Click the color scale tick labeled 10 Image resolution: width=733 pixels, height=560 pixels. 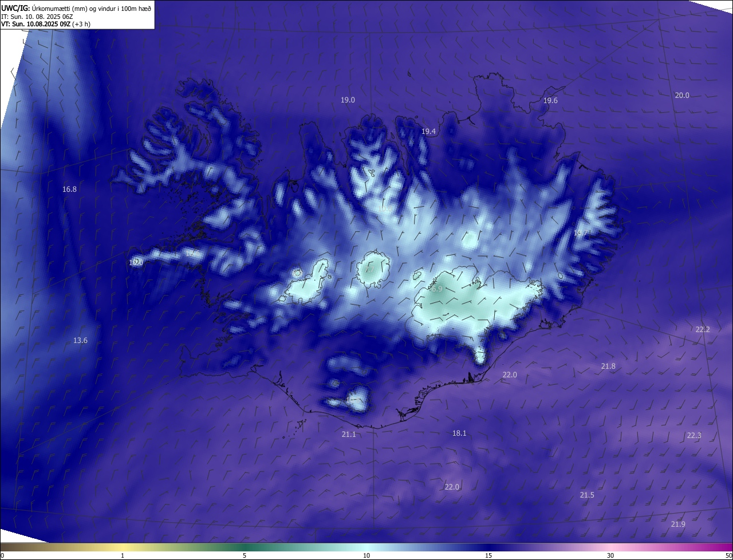tap(366, 555)
